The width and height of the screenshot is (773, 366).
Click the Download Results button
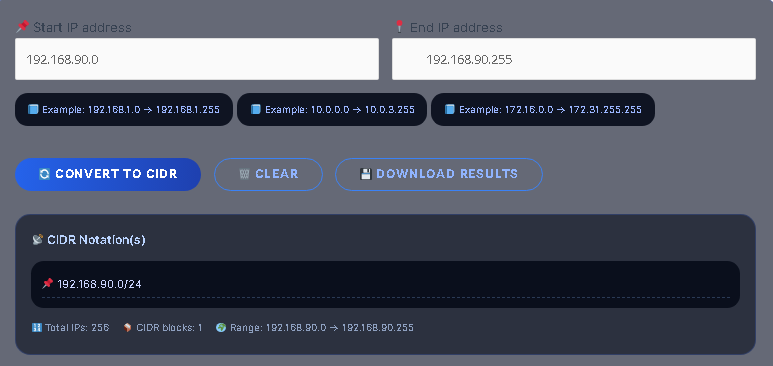click(x=439, y=174)
